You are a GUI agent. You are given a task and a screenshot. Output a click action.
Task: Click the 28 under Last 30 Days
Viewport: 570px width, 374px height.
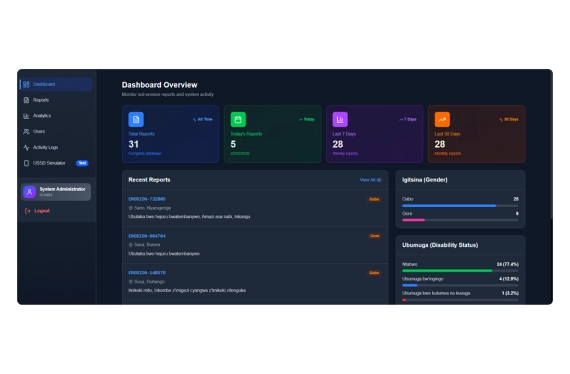pyautogui.click(x=440, y=144)
